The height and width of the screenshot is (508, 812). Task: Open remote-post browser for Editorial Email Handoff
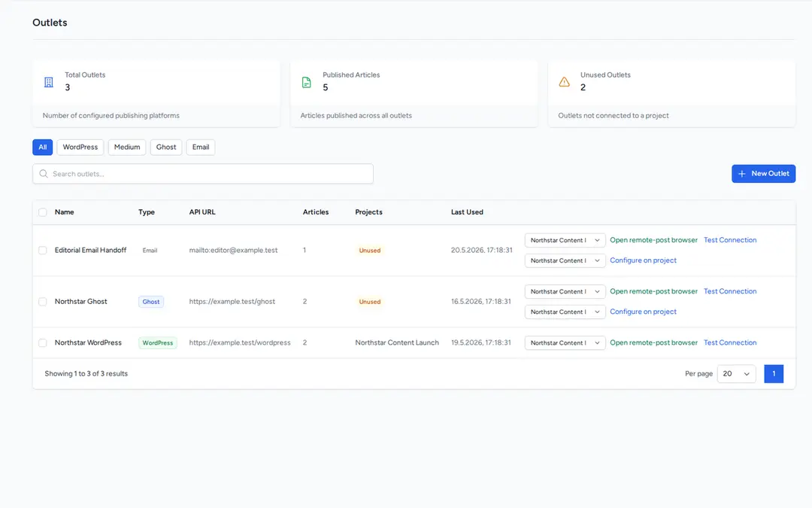[653, 240]
